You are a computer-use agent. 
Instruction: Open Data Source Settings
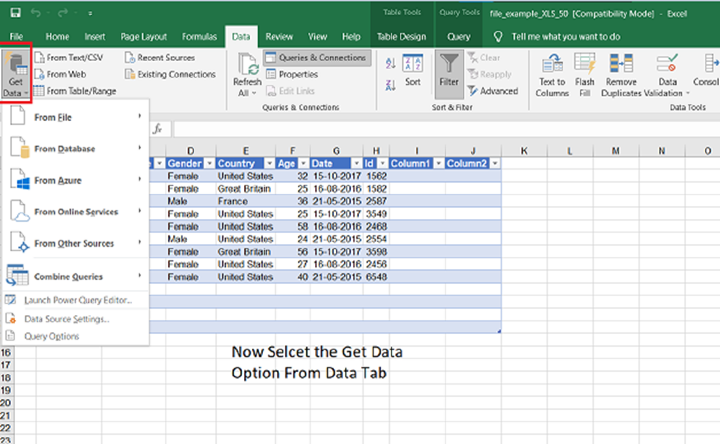tap(66, 318)
